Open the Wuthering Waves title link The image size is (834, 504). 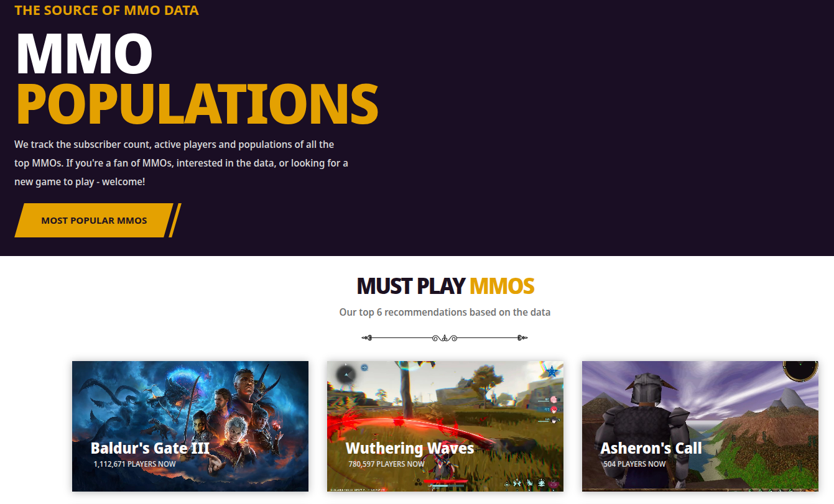410,448
